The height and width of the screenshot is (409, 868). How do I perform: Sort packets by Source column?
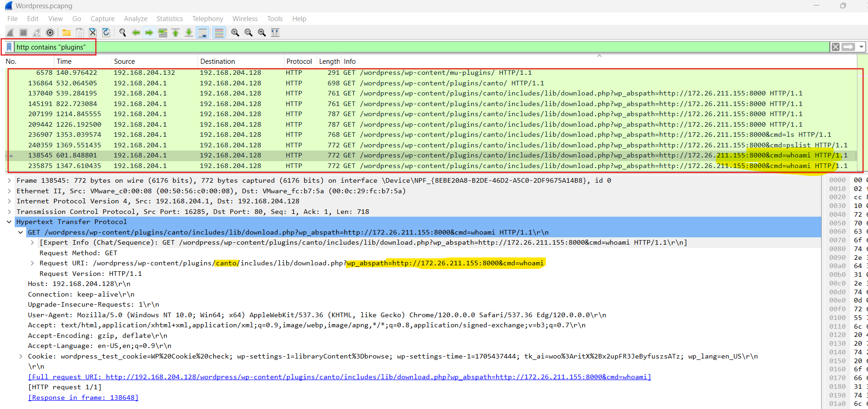(x=154, y=62)
